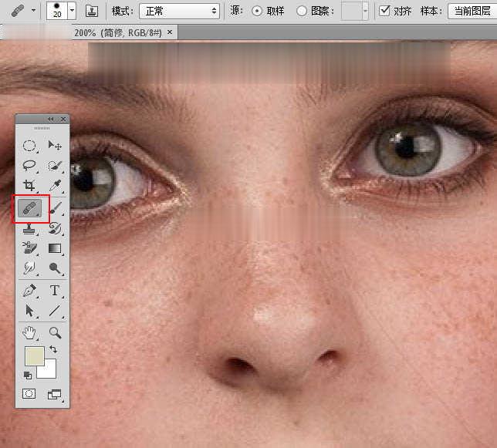Select the Clone Stamp tool
This screenshot has width=497, height=448.
point(29,228)
